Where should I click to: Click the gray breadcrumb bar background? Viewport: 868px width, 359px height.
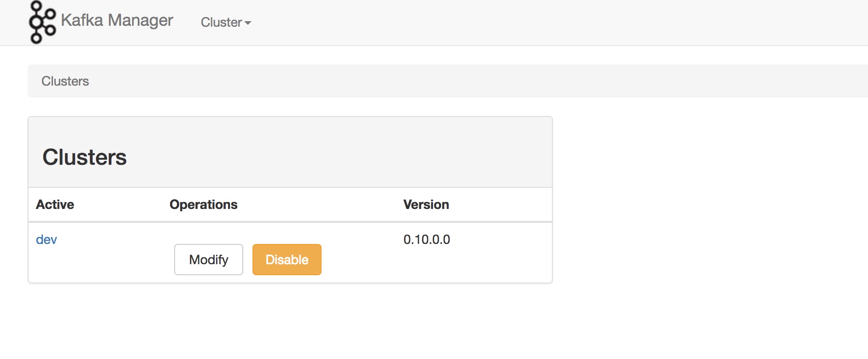(x=461, y=81)
